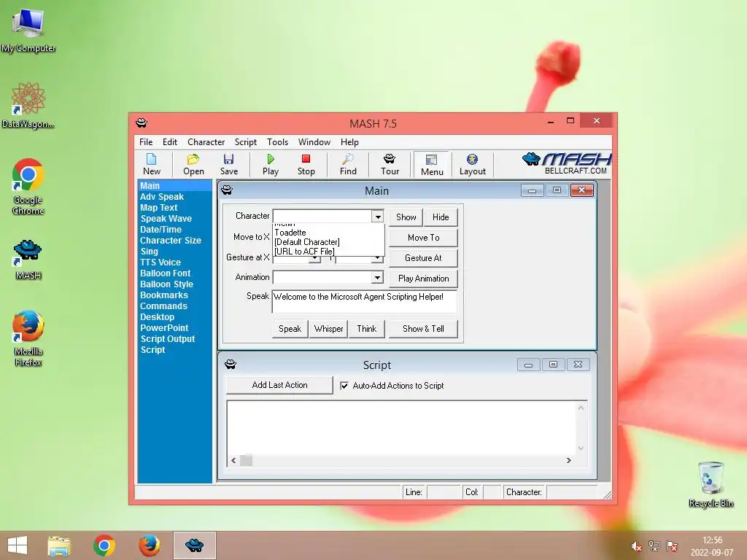Open the File menu
This screenshot has height=560, width=747.
146,142
